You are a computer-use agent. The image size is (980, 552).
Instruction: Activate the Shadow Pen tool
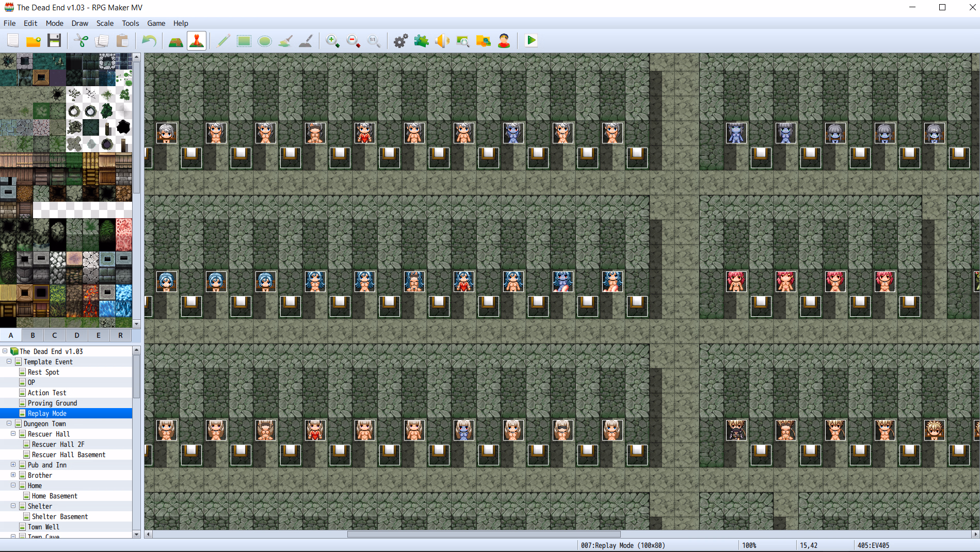coord(306,41)
